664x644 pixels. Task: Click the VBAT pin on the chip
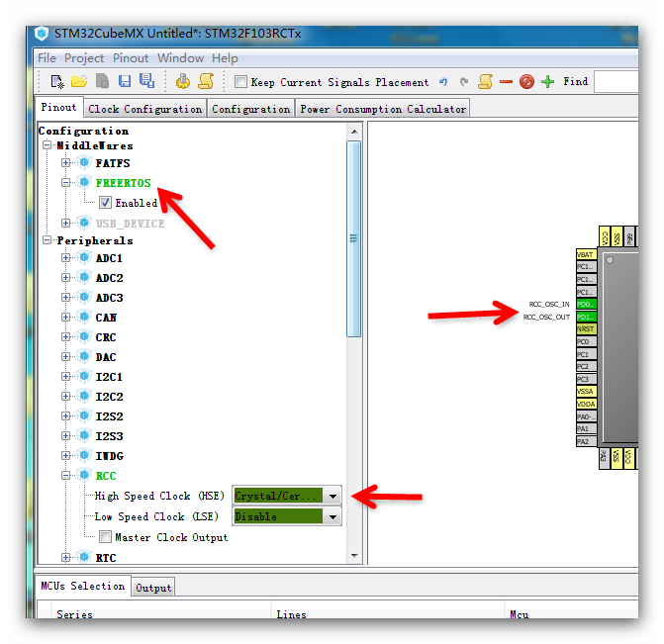[586, 254]
